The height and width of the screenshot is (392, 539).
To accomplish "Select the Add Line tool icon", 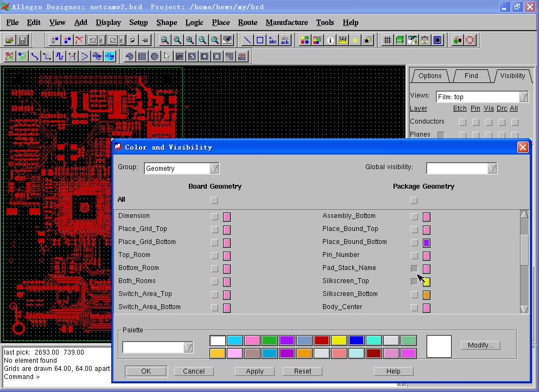I will tap(247, 40).
